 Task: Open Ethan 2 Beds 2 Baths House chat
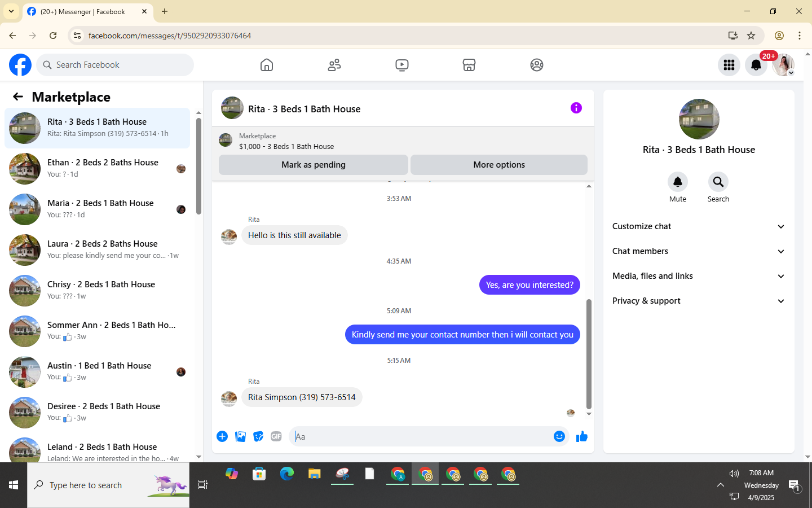(98, 169)
